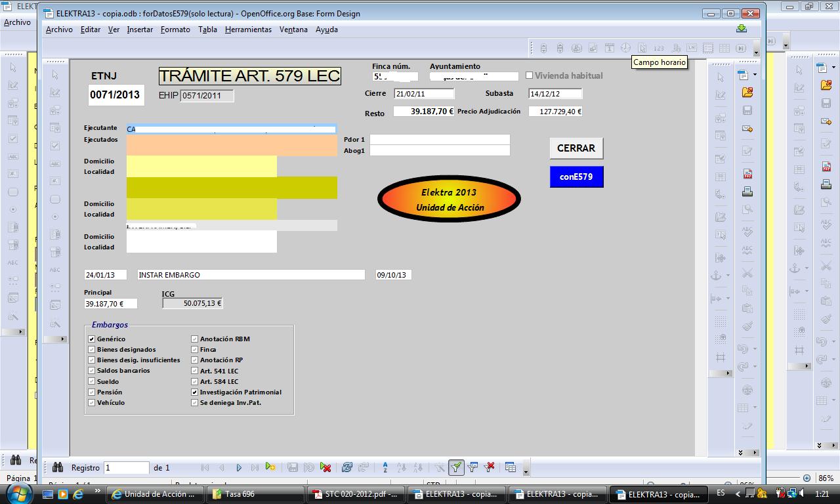Refresh the form data

tap(347, 467)
